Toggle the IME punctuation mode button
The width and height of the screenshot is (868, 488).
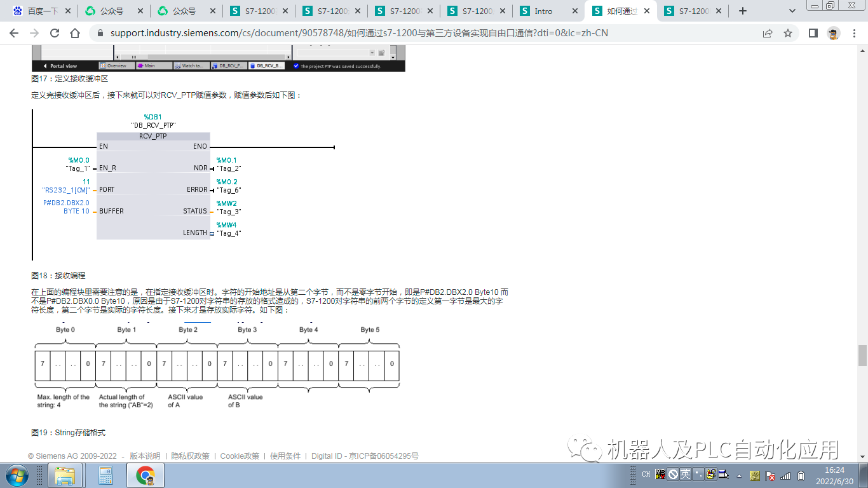coord(698,474)
